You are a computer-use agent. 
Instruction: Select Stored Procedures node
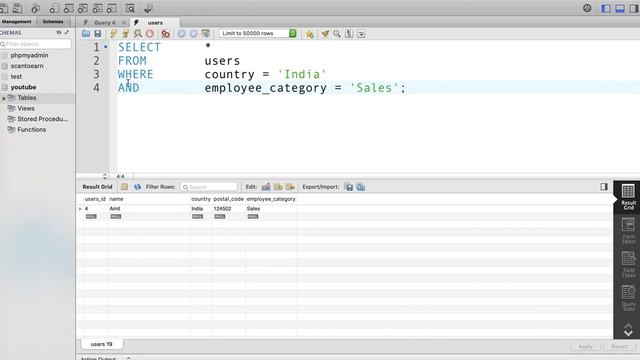(x=42, y=119)
